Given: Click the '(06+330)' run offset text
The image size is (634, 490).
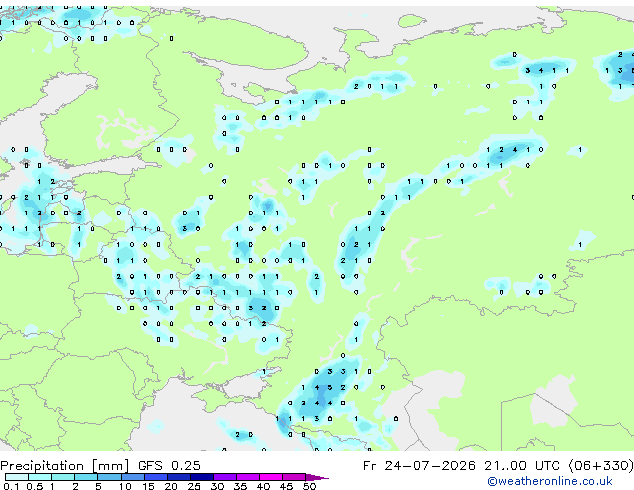Looking at the screenshot, I should 600,466.
